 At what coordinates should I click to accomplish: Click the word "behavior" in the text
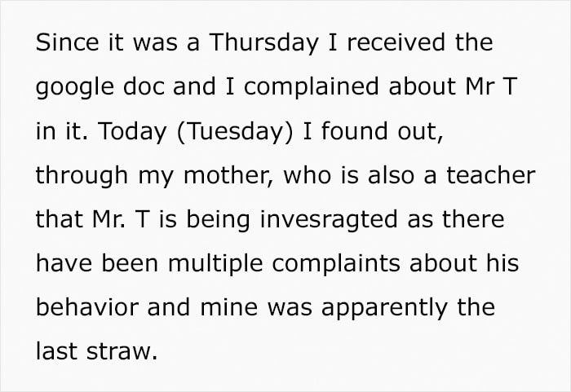point(87,306)
